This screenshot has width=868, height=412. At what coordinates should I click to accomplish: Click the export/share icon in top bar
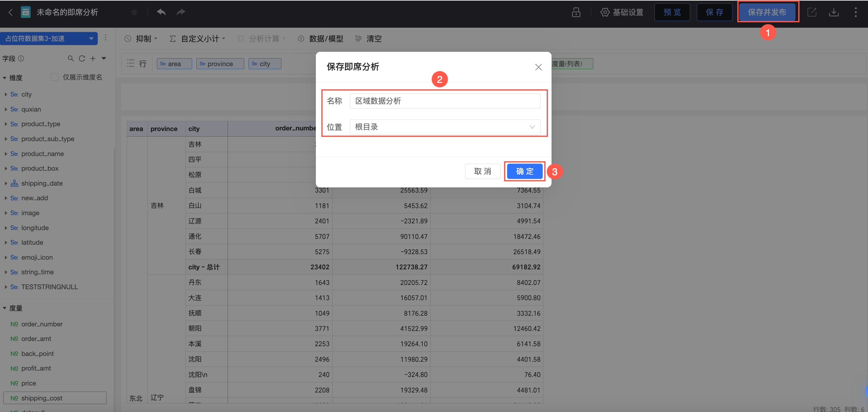pyautogui.click(x=812, y=12)
